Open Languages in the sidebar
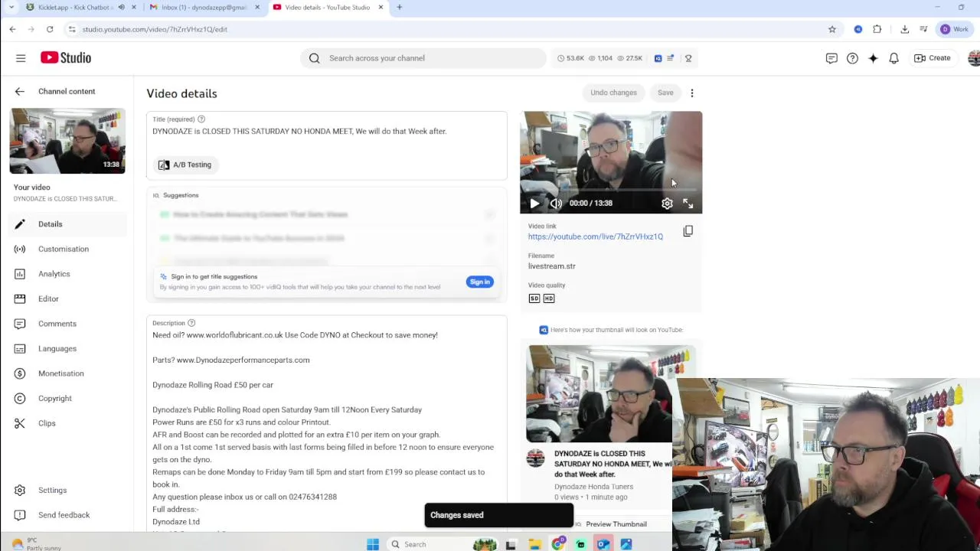This screenshot has height=551, width=980. pyautogui.click(x=67, y=348)
